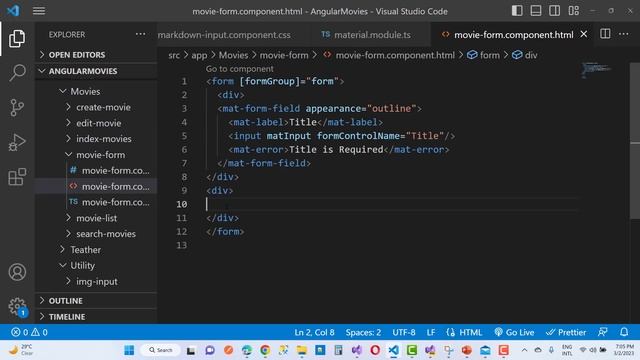Open the Windows Start menu

(129, 350)
